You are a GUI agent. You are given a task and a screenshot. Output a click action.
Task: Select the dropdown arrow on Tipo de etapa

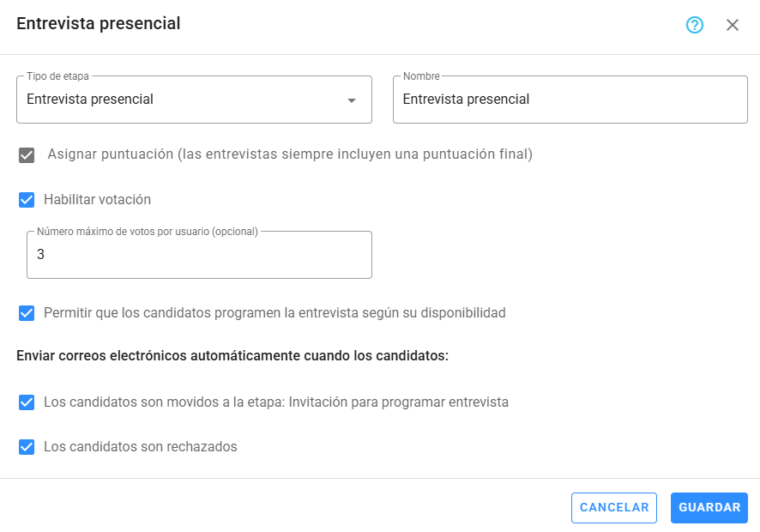(352, 99)
